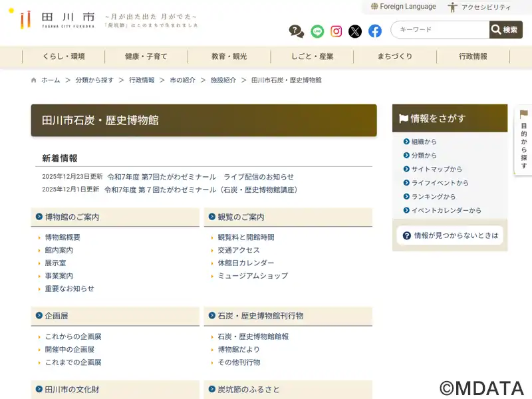The width and height of the screenshot is (532, 399).
Task: Expand the 目的から探す side tab
Action: [x=523, y=140]
